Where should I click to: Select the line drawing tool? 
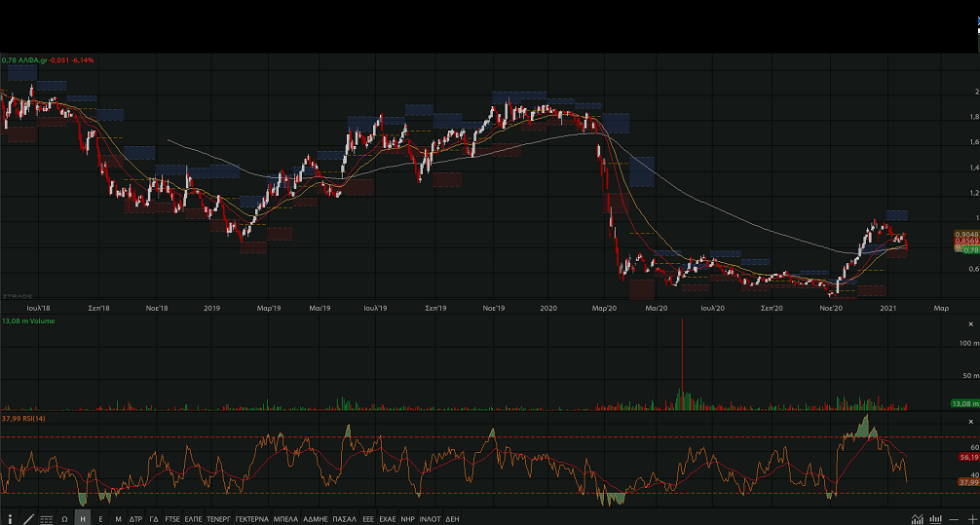point(28,518)
